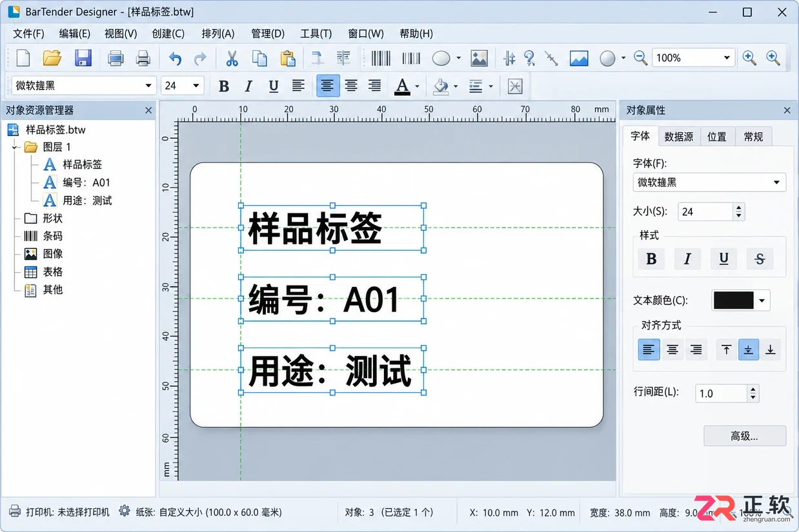
Task: Redo the undone action
Action: 200,59
